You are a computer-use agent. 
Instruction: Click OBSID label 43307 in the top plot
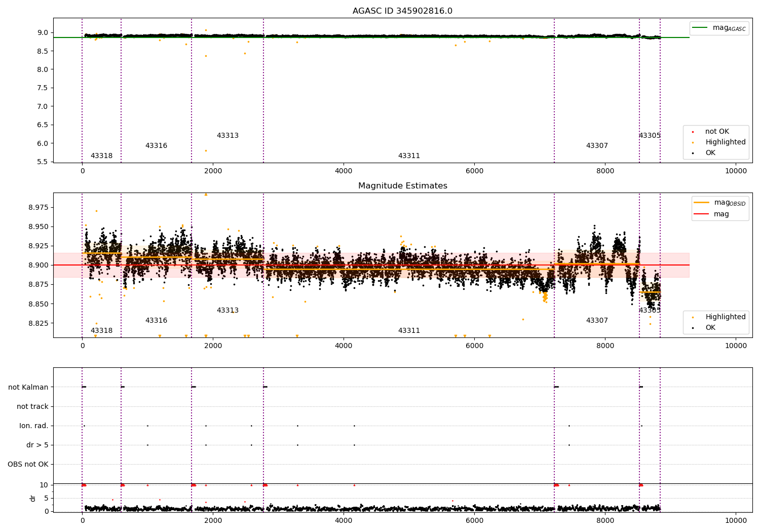click(x=597, y=146)
